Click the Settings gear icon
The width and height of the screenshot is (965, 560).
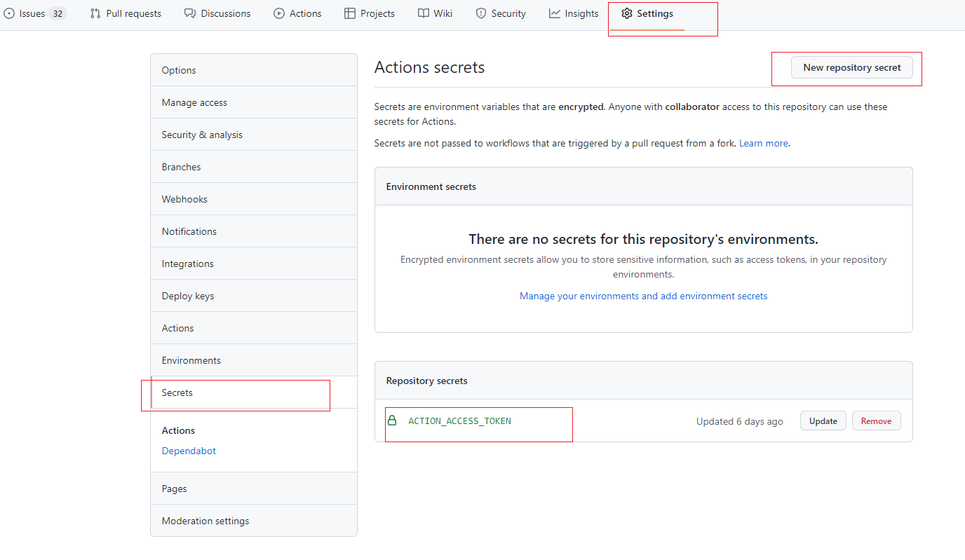[627, 13]
